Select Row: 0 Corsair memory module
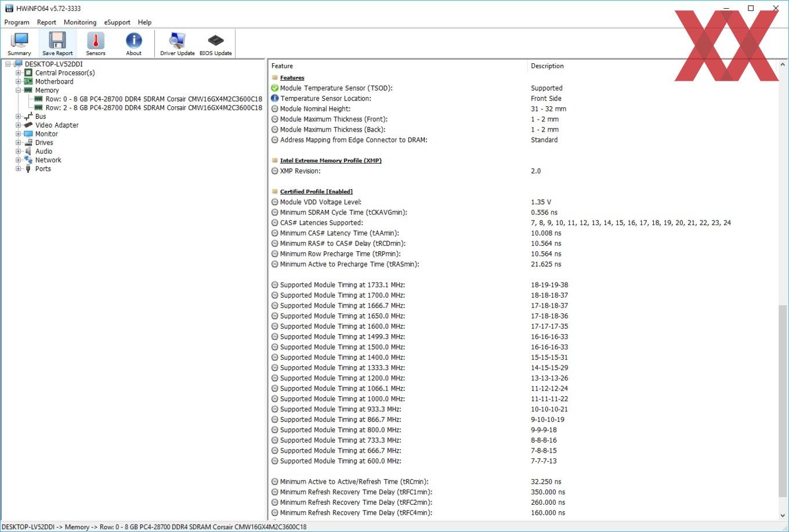Image resolution: width=789 pixels, height=532 pixels. [x=154, y=99]
